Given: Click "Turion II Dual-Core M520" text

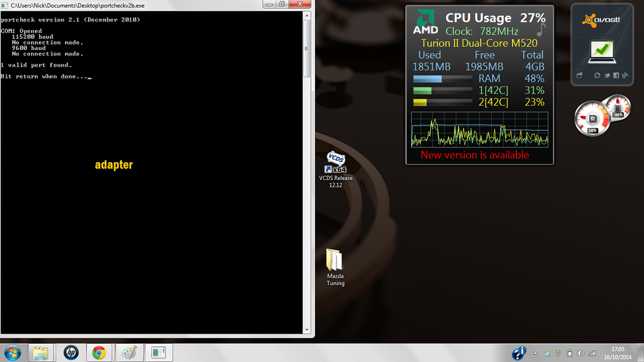Looking at the screenshot, I should [x=479, y=44].
